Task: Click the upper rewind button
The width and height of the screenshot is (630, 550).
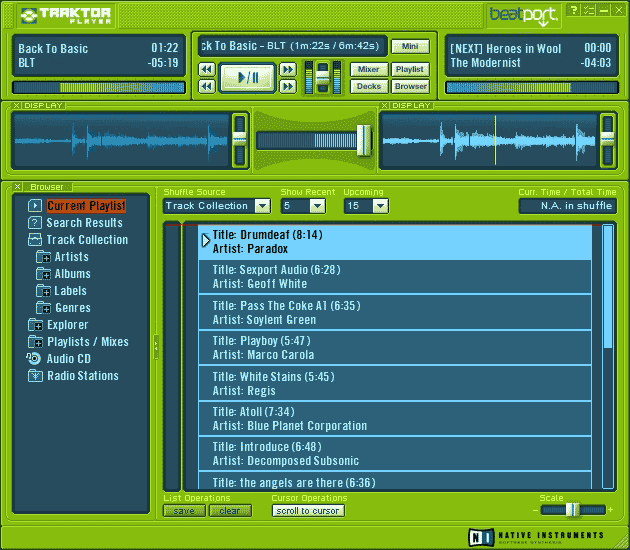Action: click(x=207, y=70)
